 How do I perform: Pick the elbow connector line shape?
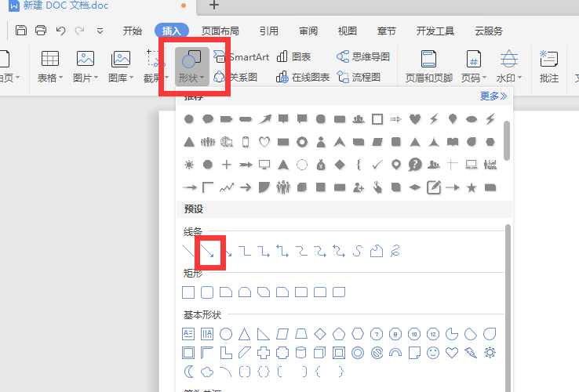tap(245, 251)
